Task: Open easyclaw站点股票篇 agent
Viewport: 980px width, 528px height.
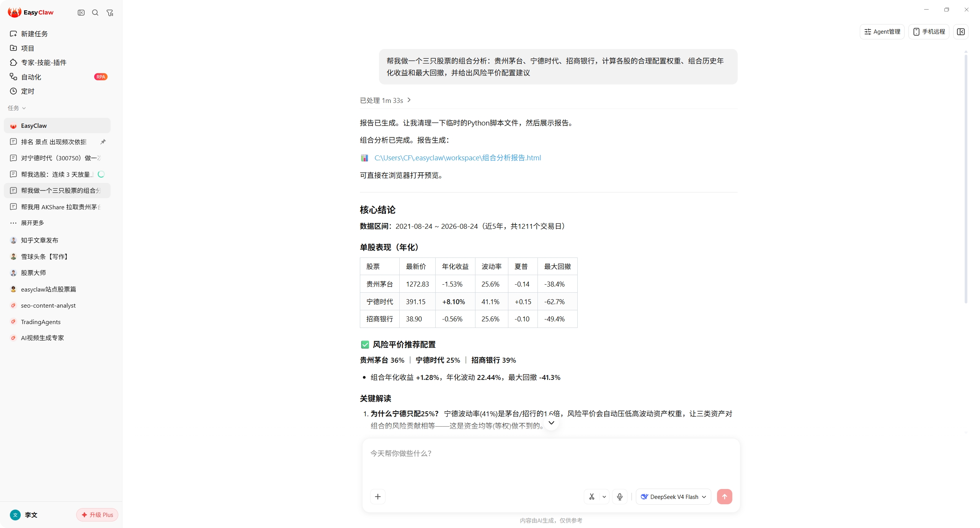Action: tap(57, 289)
